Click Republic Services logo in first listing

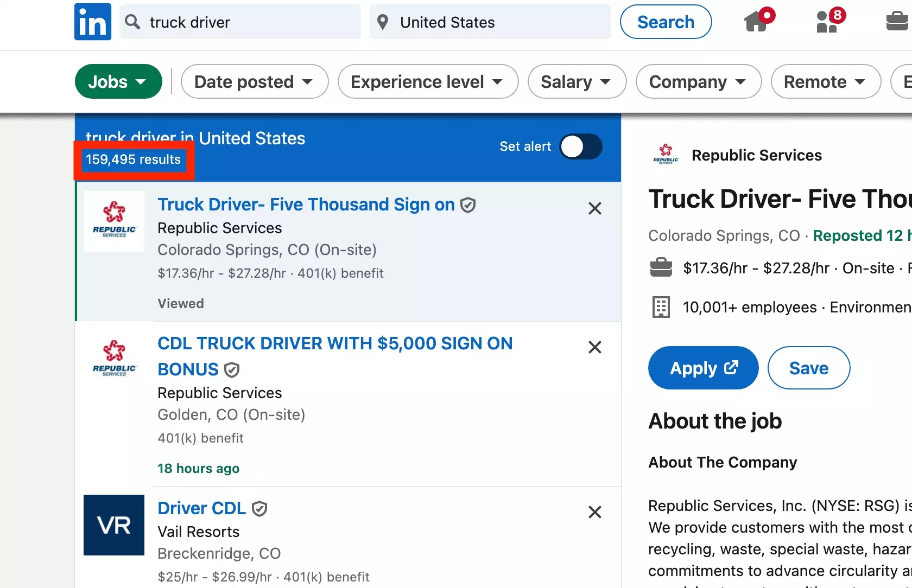(x=114, y=221)
